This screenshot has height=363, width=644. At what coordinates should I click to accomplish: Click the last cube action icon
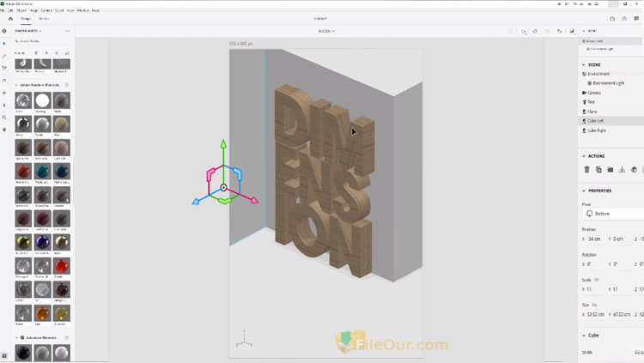[x=635, y=170]
